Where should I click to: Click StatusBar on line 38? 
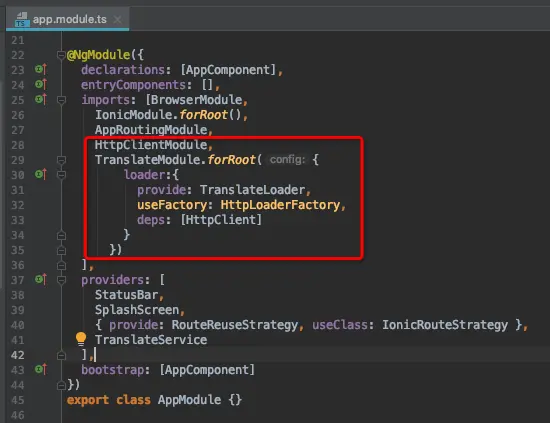point(127,295)
